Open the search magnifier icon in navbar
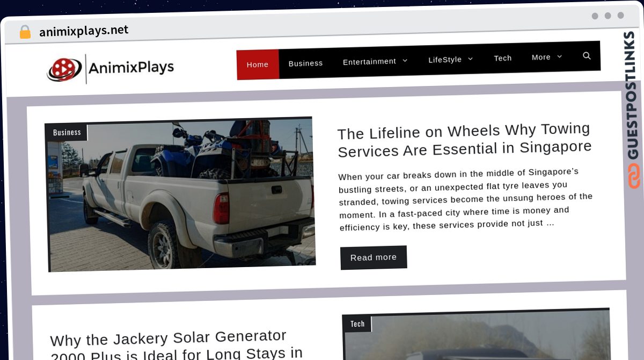Image resolution: width=644 pixels, height=360 pixels. pos(587,55)
